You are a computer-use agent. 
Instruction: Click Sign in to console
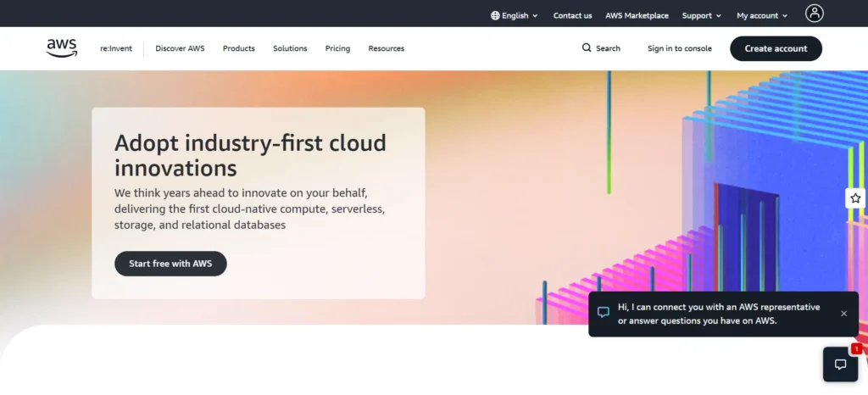coord(680,48)
